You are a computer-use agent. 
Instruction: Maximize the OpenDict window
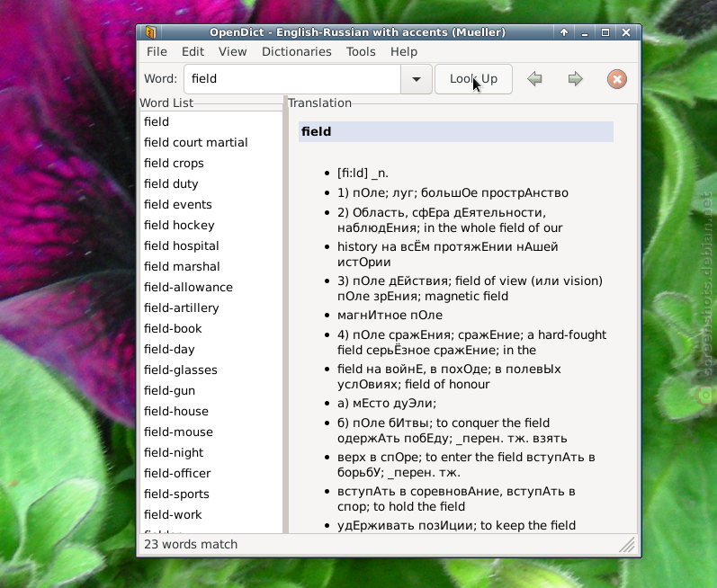click(605, 32)
